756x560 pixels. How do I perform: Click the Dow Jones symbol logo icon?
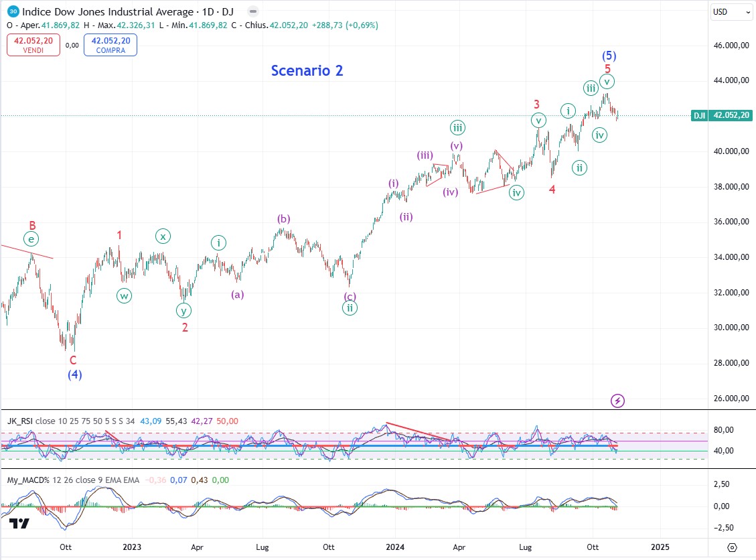13,11
